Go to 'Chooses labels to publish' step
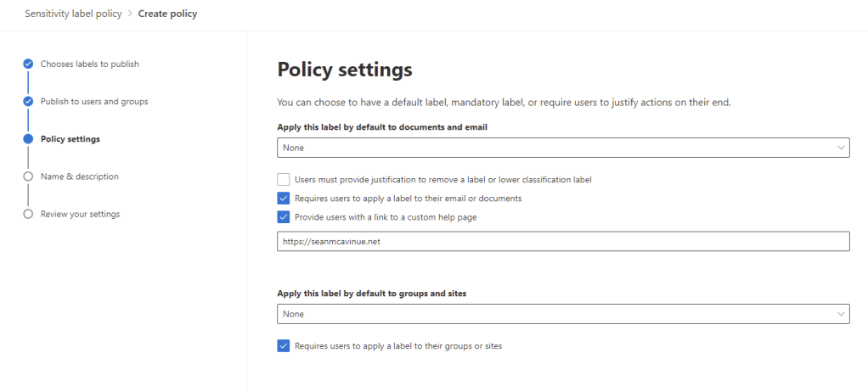The width and height of the screenshot is (868, 392). (90, 64)
